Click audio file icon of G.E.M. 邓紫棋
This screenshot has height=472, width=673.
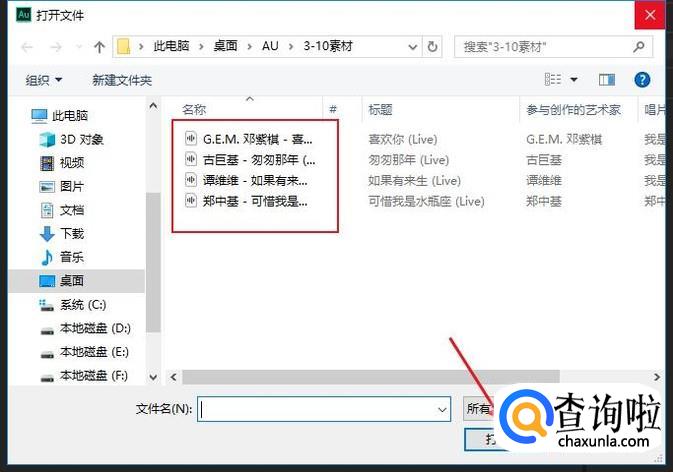191,138
